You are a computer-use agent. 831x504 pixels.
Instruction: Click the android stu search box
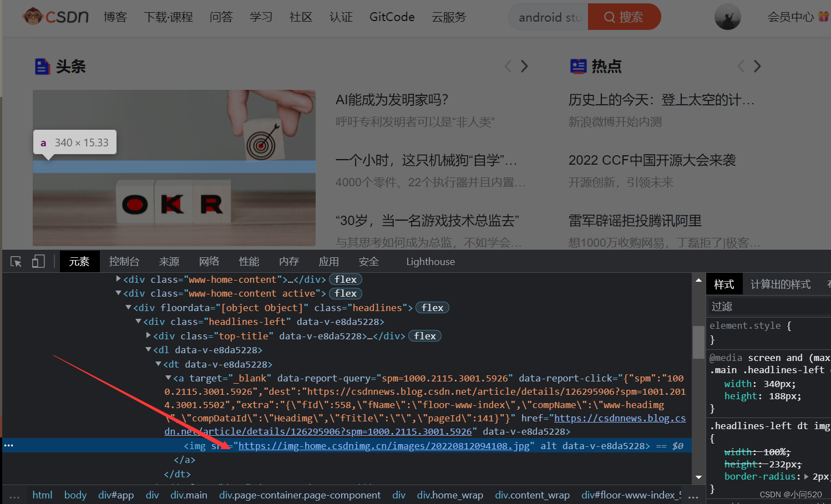tap(549, 17)
